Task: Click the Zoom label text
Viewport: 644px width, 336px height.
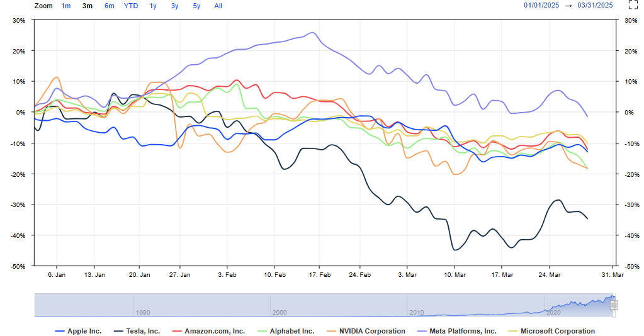Action: click(43, 6)
